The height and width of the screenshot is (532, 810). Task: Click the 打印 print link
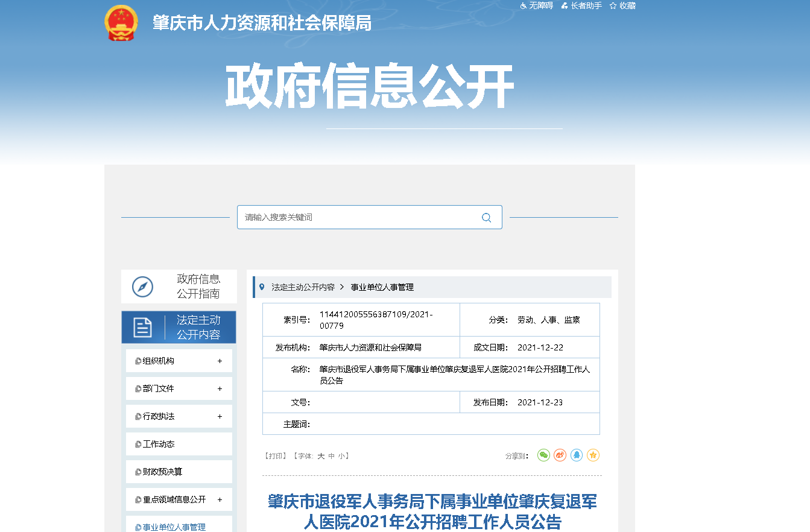[276, 456]
